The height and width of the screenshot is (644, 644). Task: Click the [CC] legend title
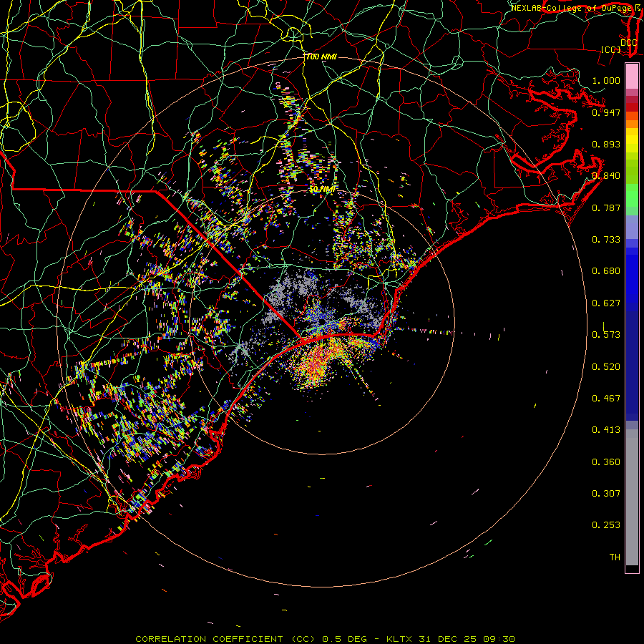611,49
